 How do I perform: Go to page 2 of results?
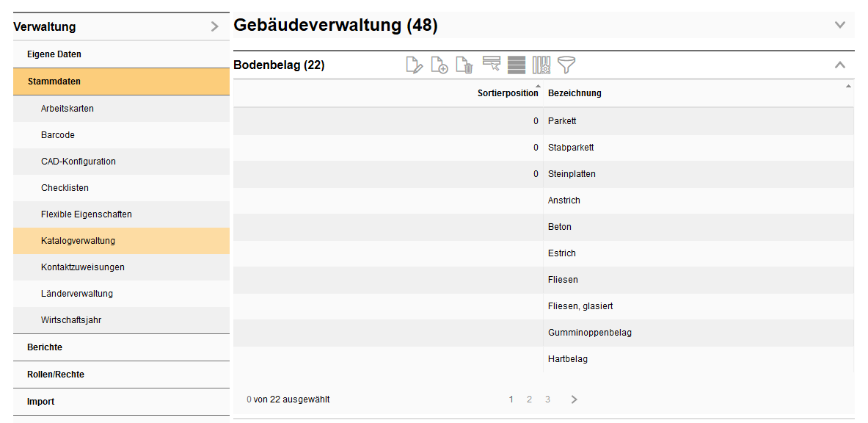pyautogui.click(x=529, y=399)
